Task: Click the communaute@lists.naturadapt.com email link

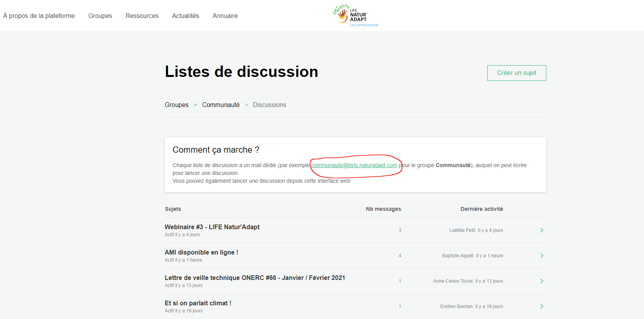Action: point(354,165)
